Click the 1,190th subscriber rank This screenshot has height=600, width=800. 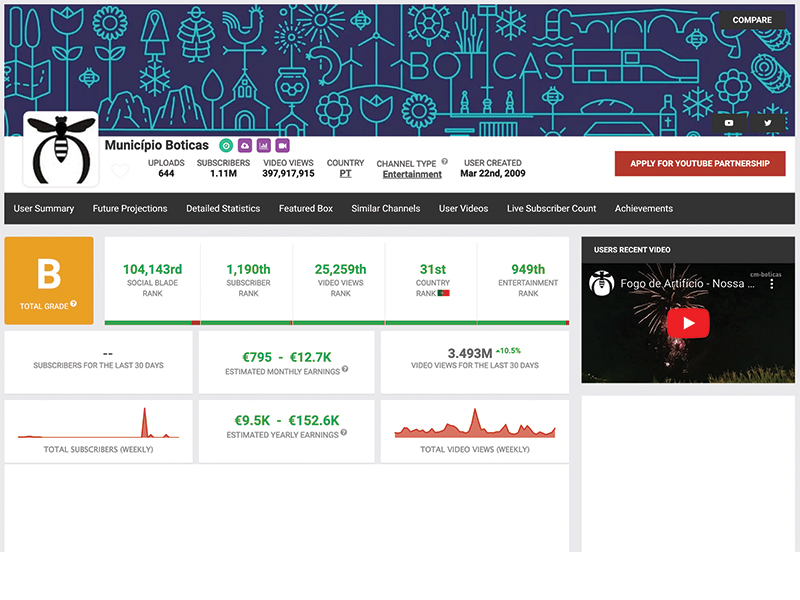point(248,269)
